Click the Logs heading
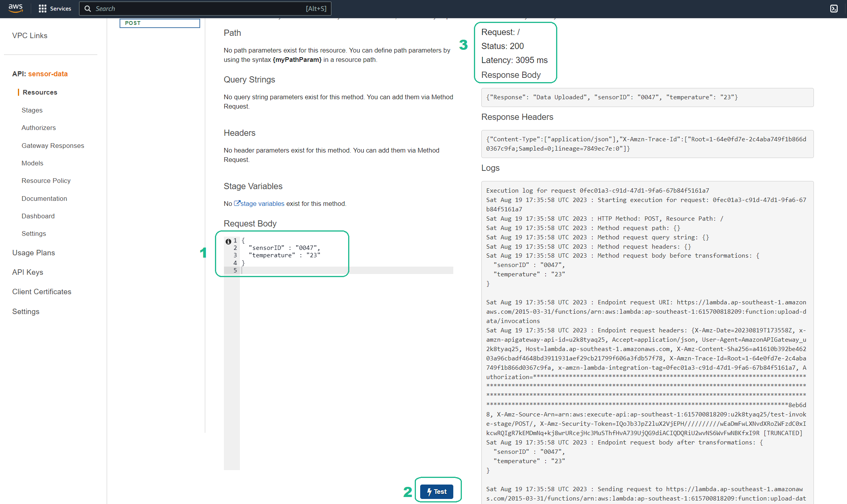 [490, 168]
